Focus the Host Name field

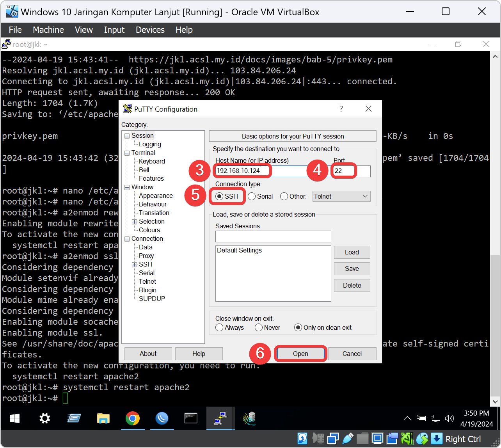[273, 171]
